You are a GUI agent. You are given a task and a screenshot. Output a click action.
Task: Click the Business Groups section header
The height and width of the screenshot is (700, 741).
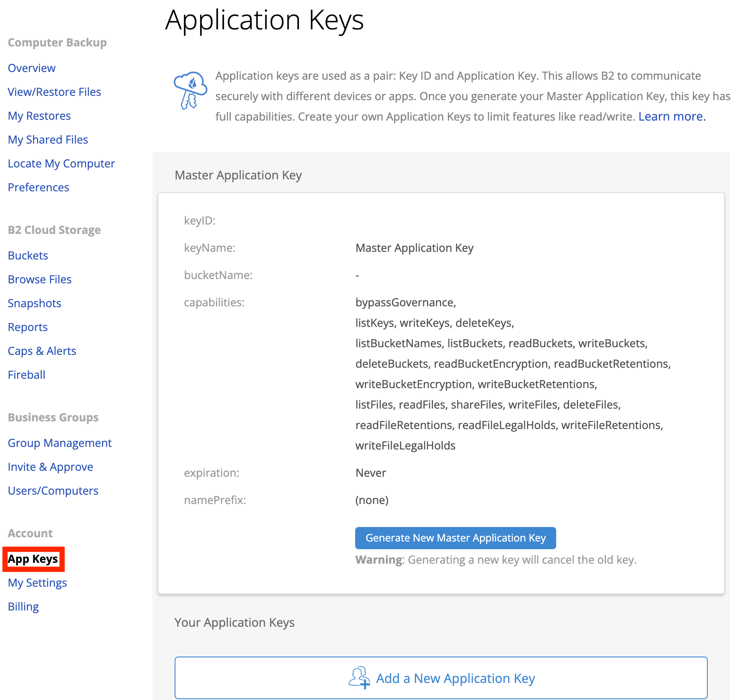[x=53, y=418]
